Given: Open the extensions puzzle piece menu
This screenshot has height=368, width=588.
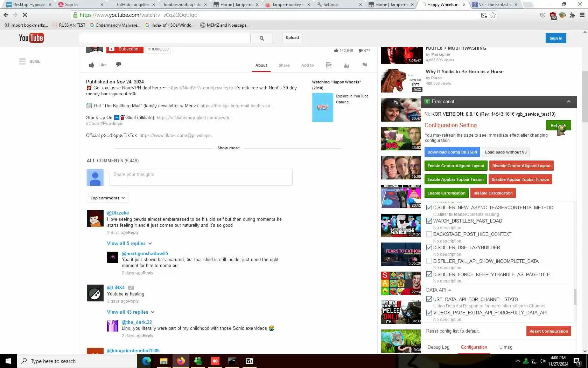Looking at the screenshot, I should coord(572,15).
